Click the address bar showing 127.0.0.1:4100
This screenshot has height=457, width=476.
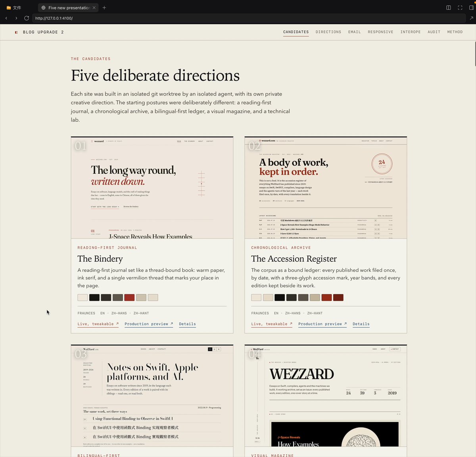[x=249, y=18]
